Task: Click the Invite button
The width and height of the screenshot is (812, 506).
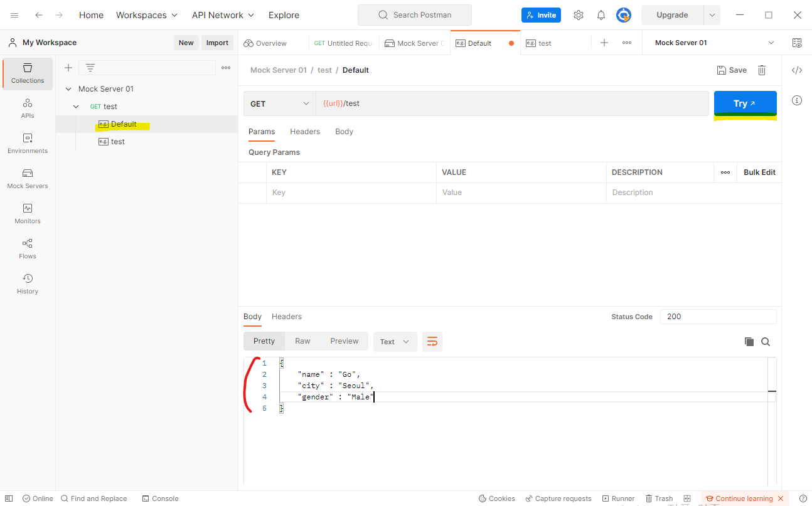Action: [x=541, y=15]
